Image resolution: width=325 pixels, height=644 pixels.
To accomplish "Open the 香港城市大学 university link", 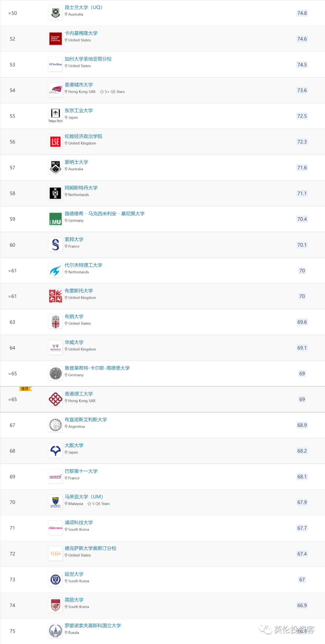I will coord(79,85).
